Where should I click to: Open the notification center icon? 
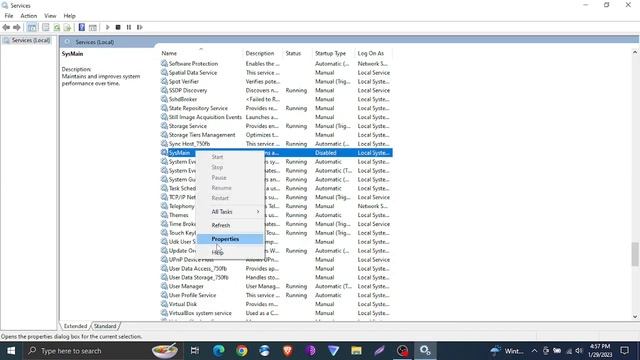click(624, 351)
